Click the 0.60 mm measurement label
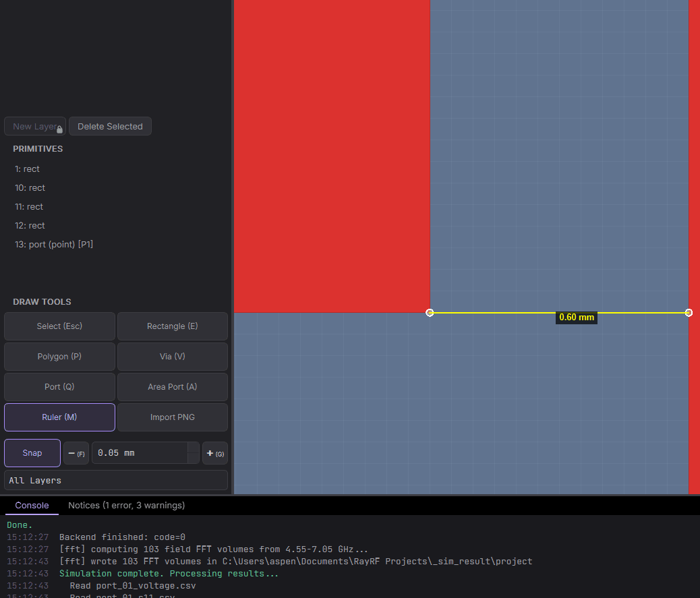700x598 pixels. click(577, 318)
